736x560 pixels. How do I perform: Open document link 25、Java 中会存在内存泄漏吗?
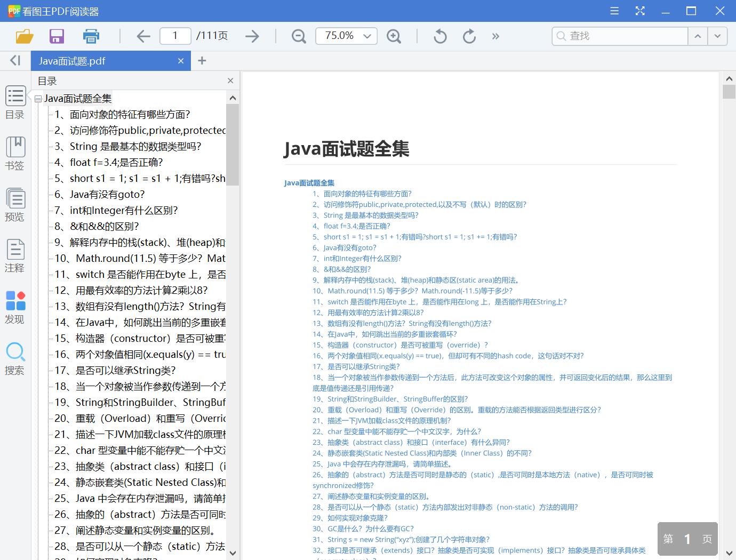(384, 464)
